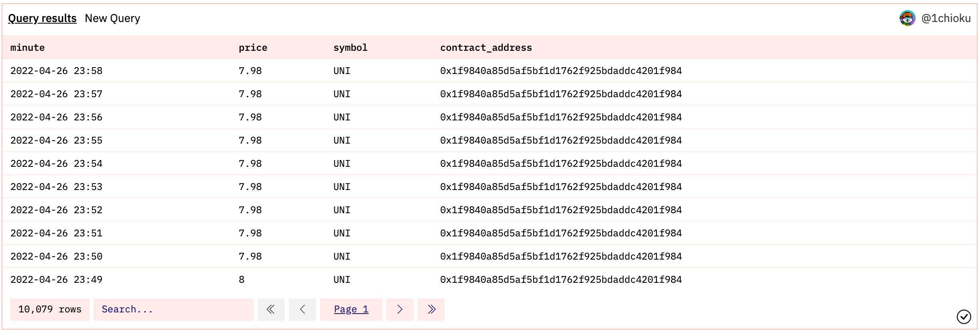Image resolution: width=980 pixels, height=332 pixels.
Task: Jump to first page double-arrow button
Action: (x=271, y=310)
